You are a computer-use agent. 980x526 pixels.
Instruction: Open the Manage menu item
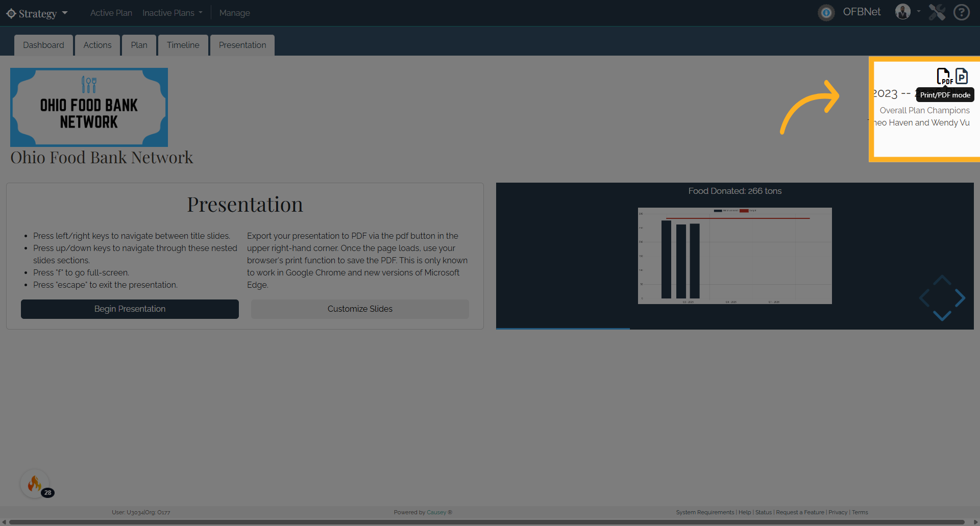[x=235, y=13]
